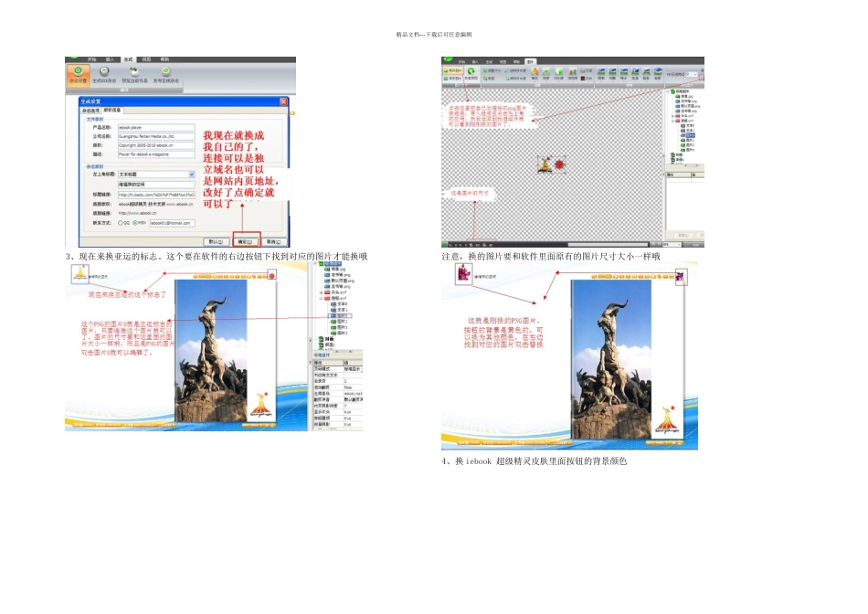Open the 帮助 ribbon tab above 生成设置 dialog

click(x=164, y=59)
